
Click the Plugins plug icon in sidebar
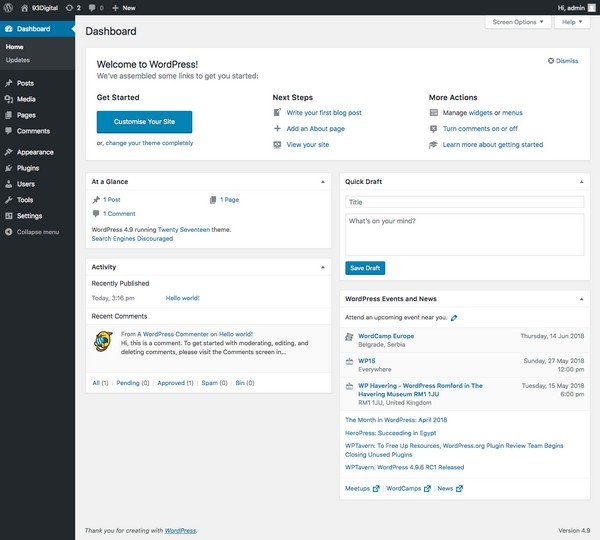coord(8,168)
